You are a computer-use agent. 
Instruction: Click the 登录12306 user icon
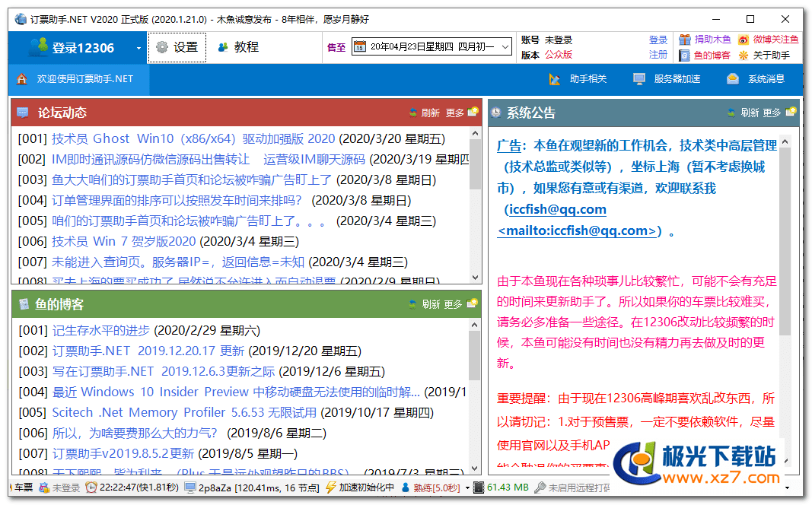(38, 47)
